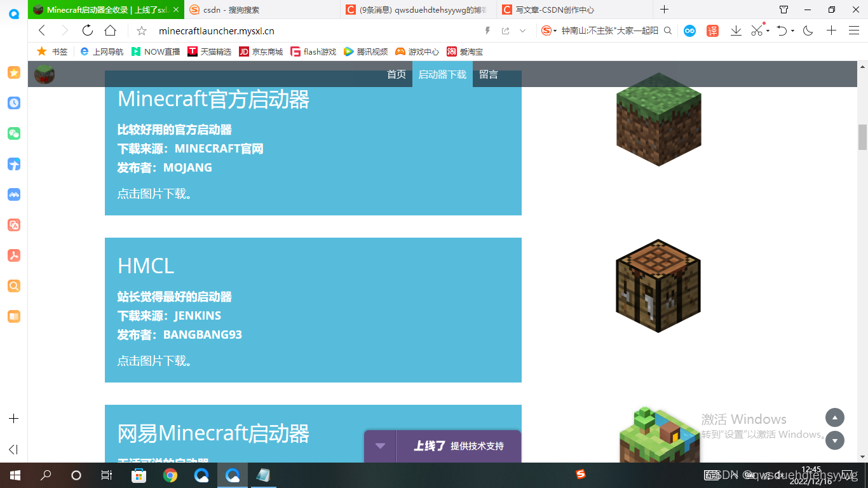This screenshot has width=868, height=488.
Task: Click the undo closed tab icon
Action: tap(782, 30)
